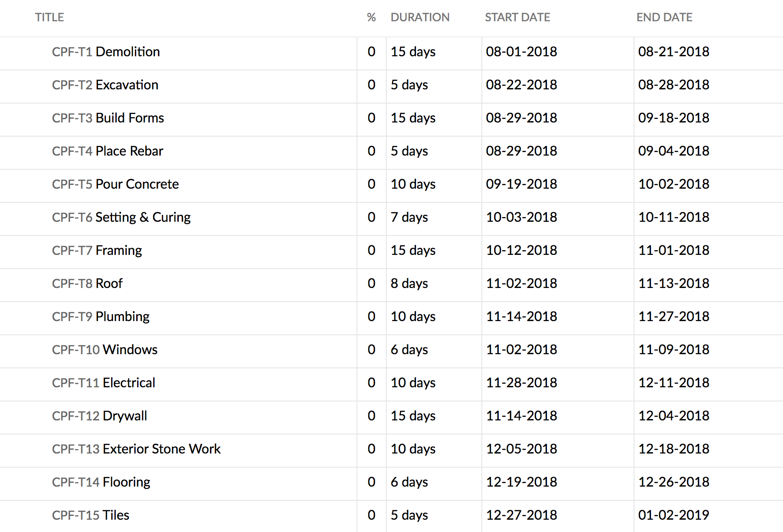This screenshot has width=783, height=532.
Task: Open the CPF-T7 Framing task
Action: (97, 251)
